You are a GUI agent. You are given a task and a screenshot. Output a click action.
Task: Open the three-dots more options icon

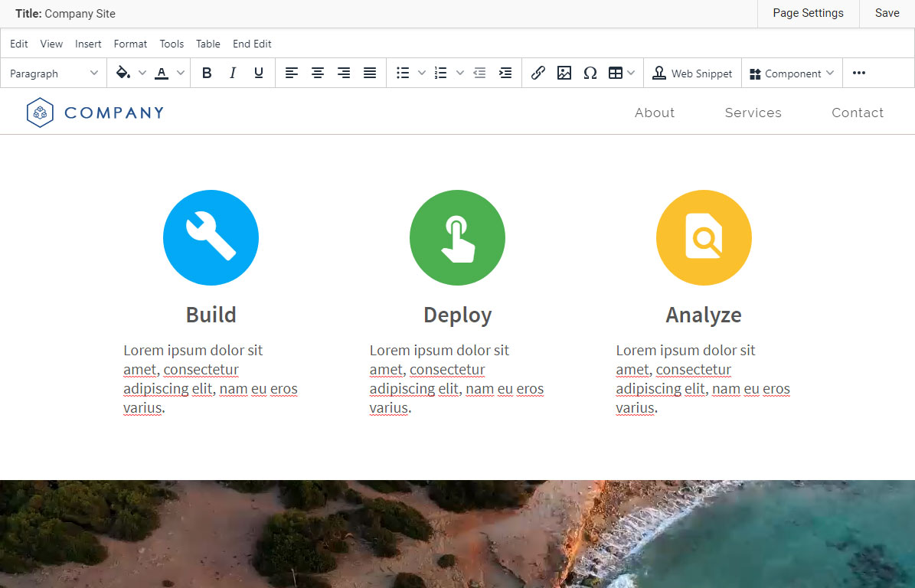[x=859, y=73]
